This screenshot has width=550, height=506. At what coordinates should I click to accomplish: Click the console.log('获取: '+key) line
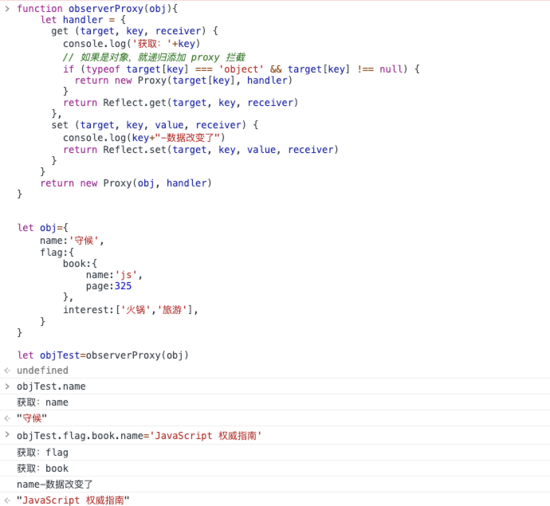coord(132,44)
